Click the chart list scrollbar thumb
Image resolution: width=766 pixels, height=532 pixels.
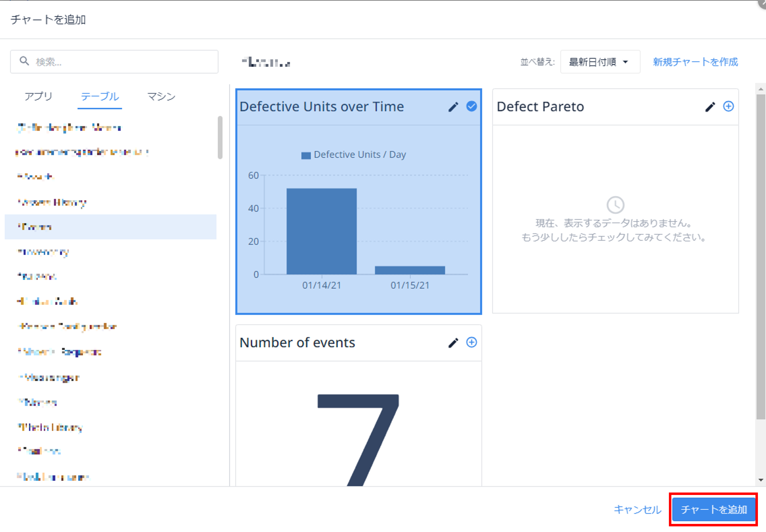click(761, 257)
